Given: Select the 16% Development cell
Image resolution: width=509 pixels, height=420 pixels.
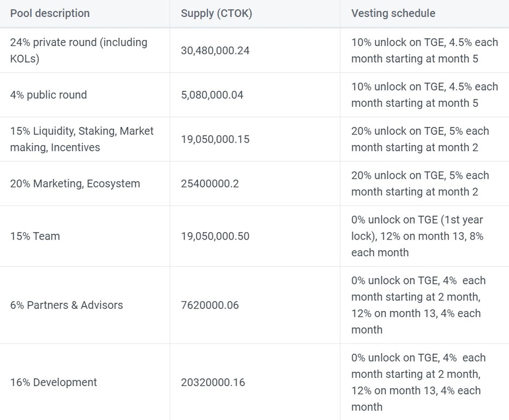Looking at the screenshot, I should [53, 382].
